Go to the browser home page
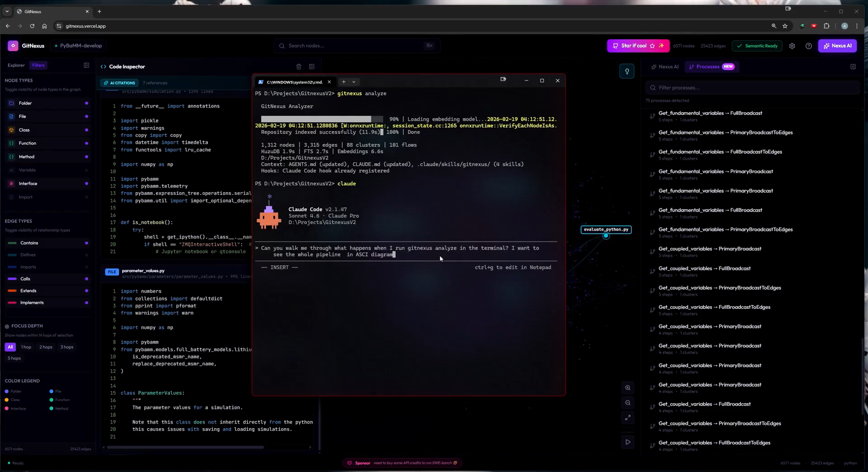 [44, 26]
